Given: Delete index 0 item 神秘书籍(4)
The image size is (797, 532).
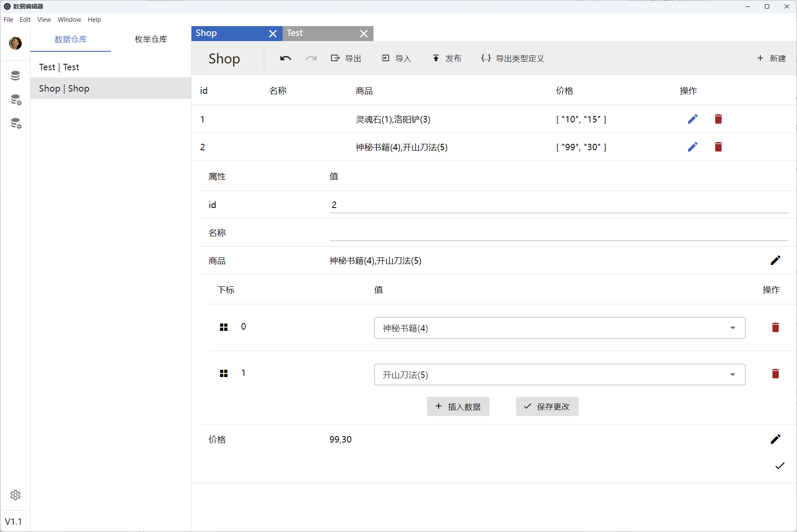Looking at the screenshot, I should 775,327.
